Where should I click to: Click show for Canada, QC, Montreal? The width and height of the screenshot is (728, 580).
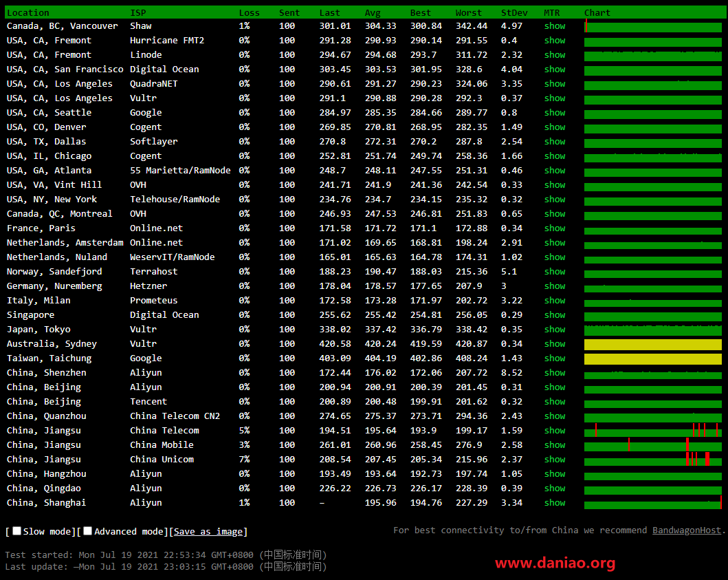click(555, 214)
